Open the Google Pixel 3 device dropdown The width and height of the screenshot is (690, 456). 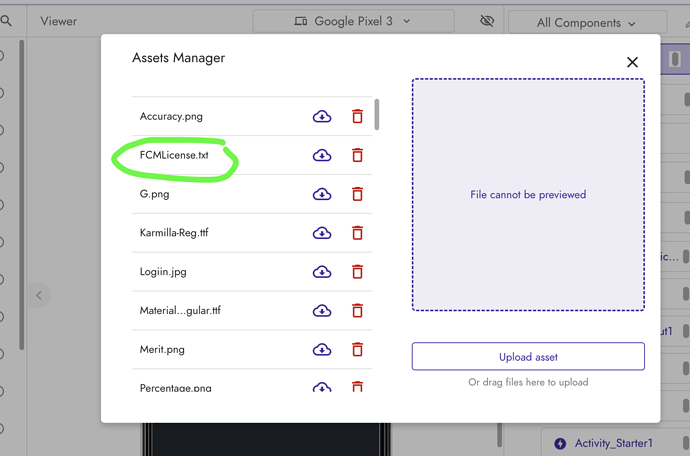tap(353, 21)
